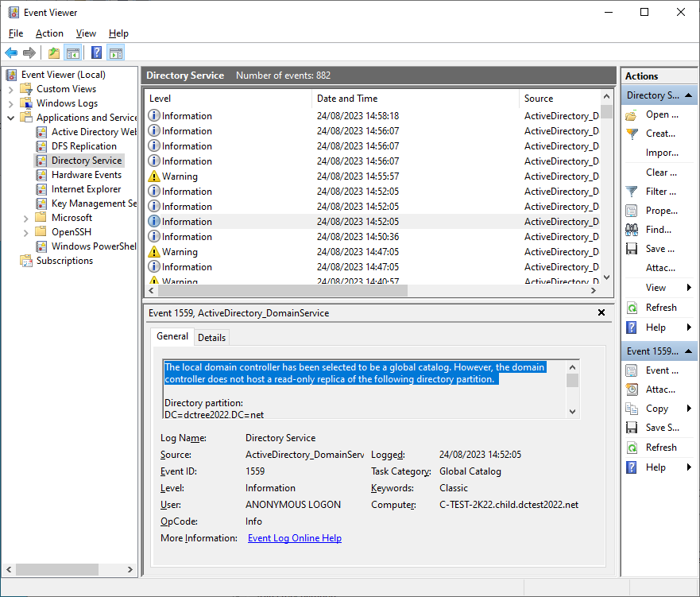
Task: Open the Copy submenu arrow
Action: [x=689, y=408]
